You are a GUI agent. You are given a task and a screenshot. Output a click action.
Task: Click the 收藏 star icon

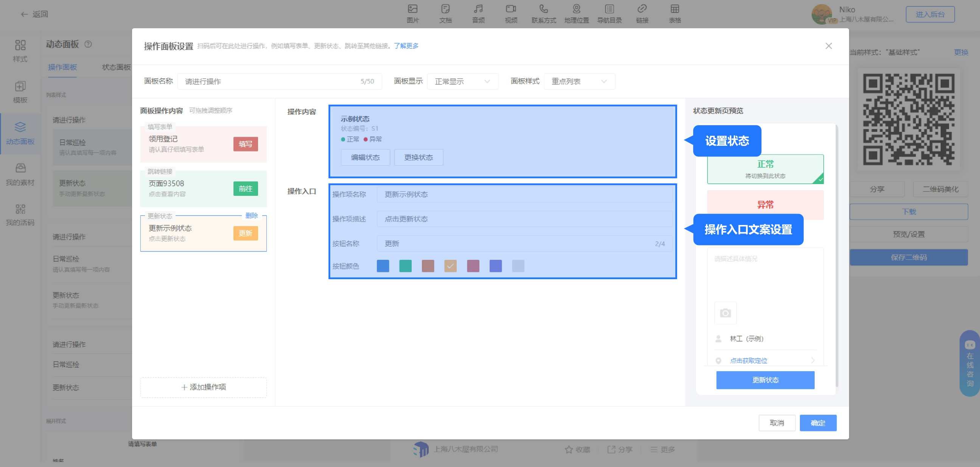coord(569,450)
